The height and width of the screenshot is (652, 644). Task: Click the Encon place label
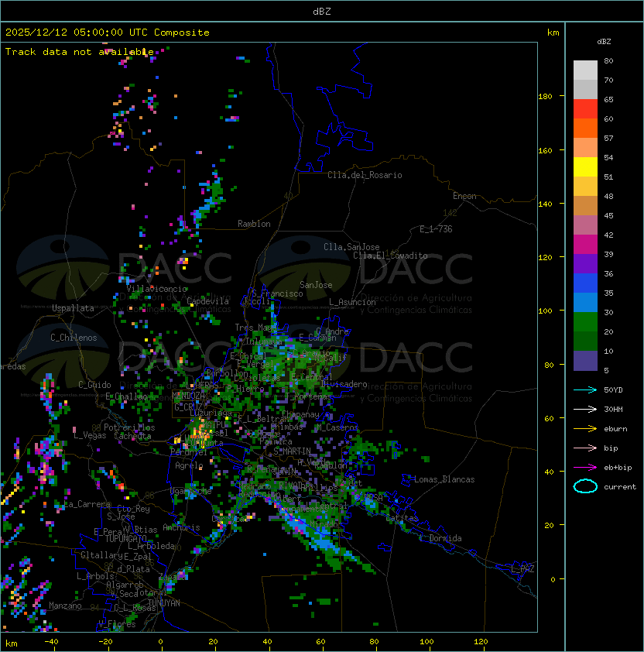[464, 196]
